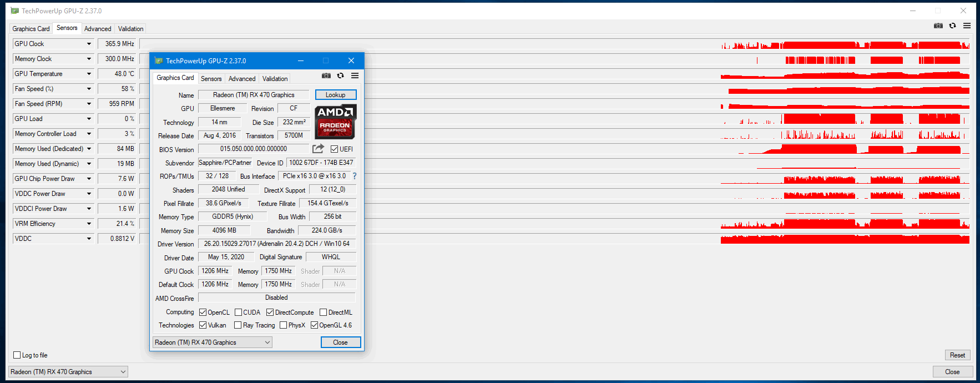
Task: Click the Memory Size 4096 MB field
Action: click(x=224, y=230)
